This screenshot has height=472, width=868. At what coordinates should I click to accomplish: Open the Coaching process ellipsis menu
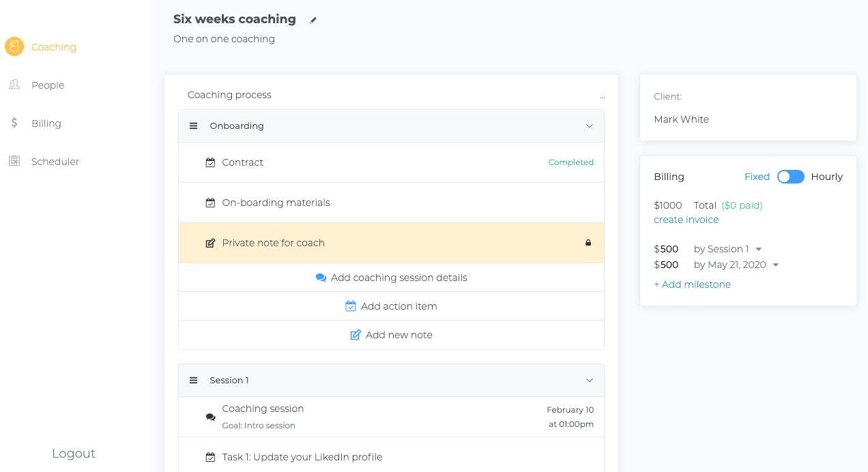(x=602, y=96)
